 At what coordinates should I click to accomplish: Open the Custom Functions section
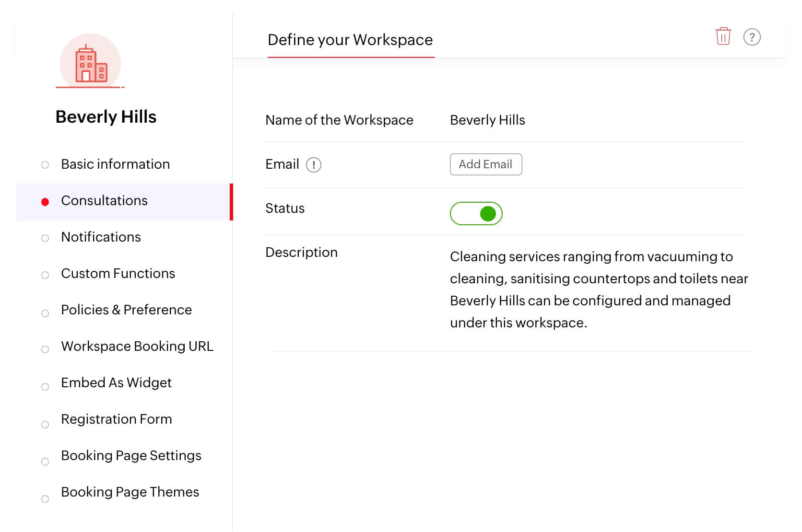pyautogui.click(x=118, y=274)
